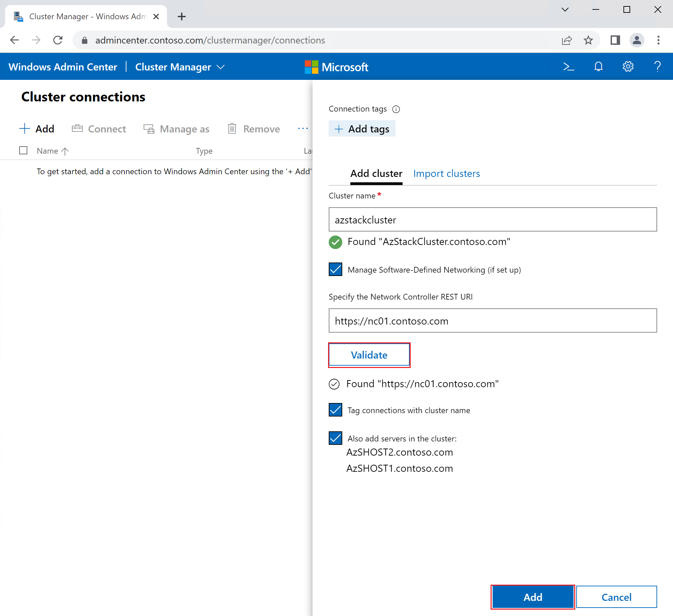Click the info icon next to Connection tags
The width and height of the screenshot is (673, 616).
[x=396, y=109]
